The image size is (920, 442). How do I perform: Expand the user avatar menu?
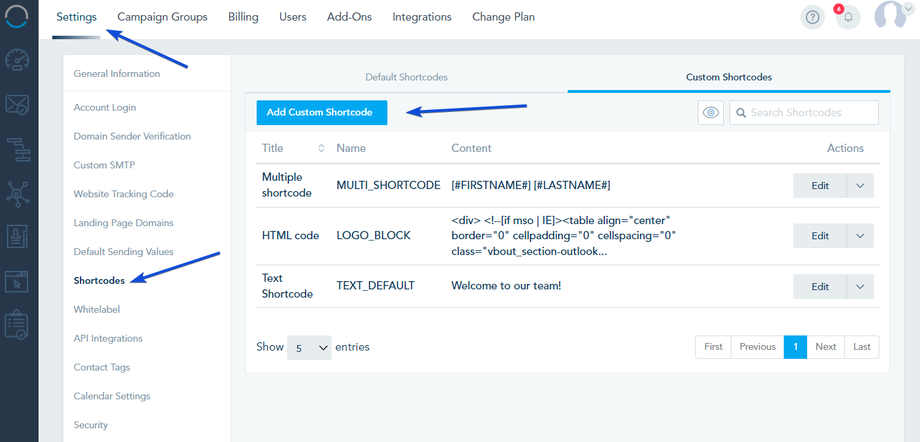tap(894, 16)
